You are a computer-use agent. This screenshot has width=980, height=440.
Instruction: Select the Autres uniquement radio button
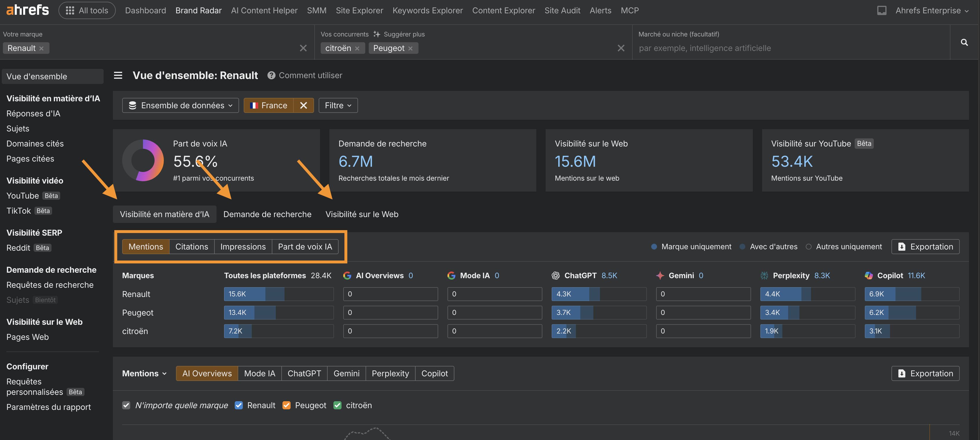coord(810,247)
